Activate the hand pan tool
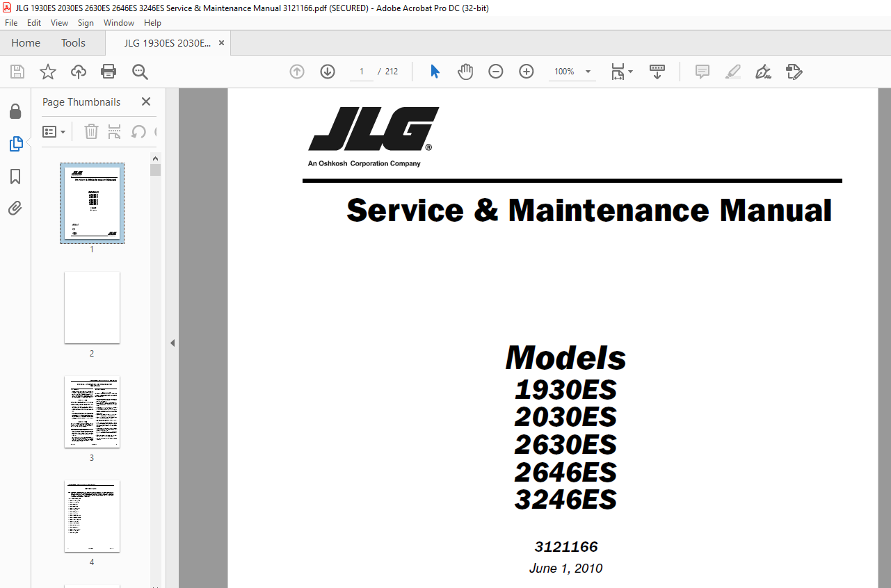The image size is (891, 588). pyautogui.click(x=465, y=72)
